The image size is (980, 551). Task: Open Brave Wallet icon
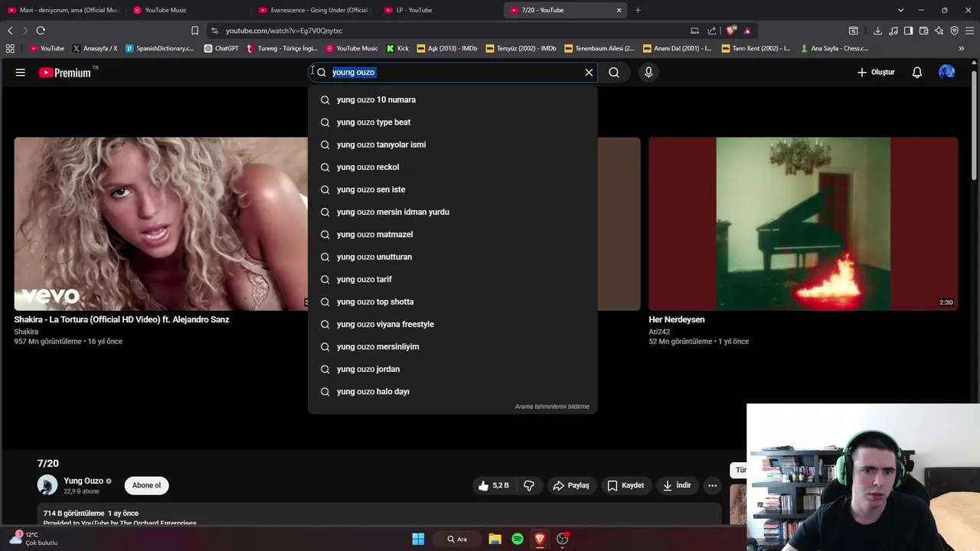(x=923, y=31)
